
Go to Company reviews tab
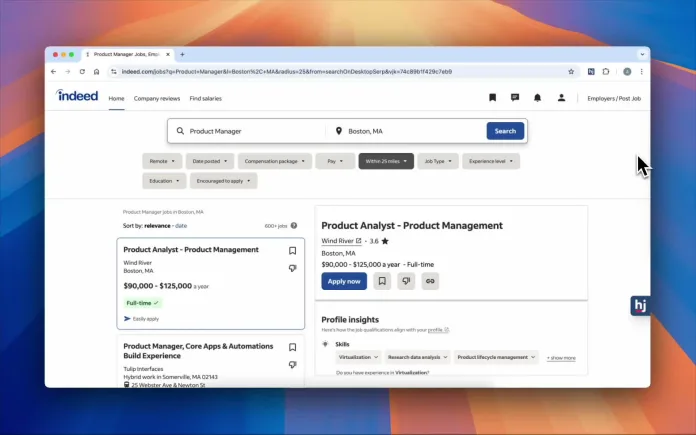(157, 98)
